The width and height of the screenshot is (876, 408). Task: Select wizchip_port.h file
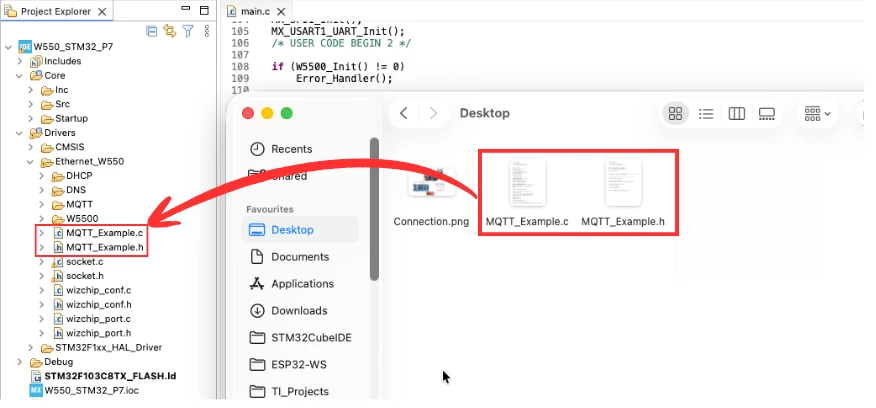pyautogui.click(x=98, y=333)
